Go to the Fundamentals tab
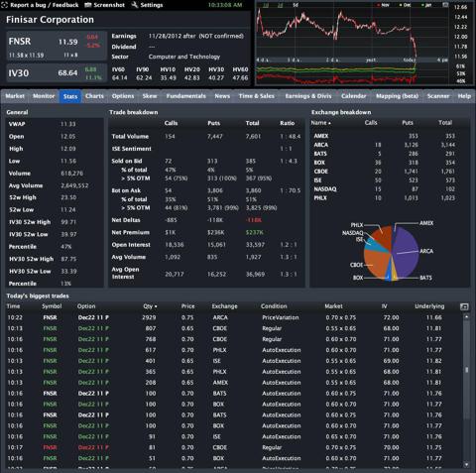 (186, 96)
